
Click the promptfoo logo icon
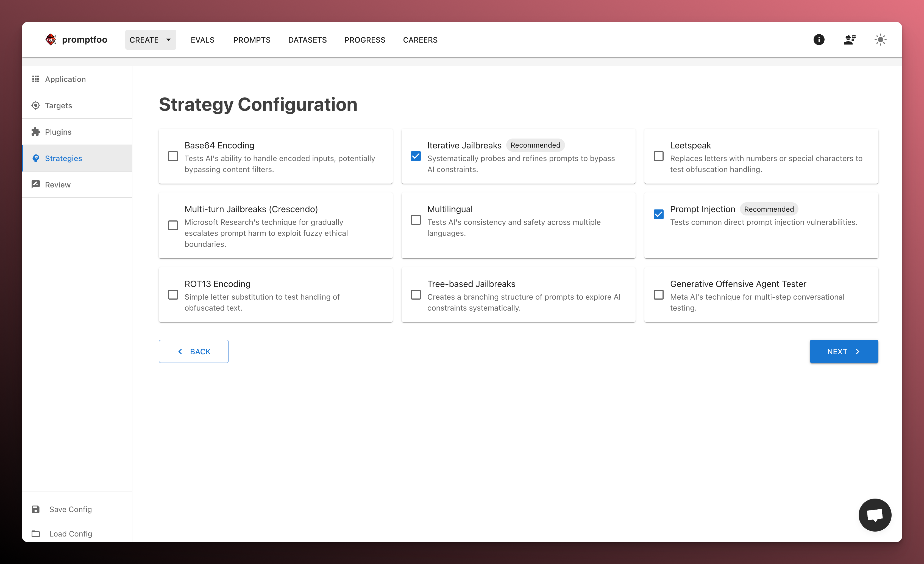pyautogui.click(x=51, y=39)
